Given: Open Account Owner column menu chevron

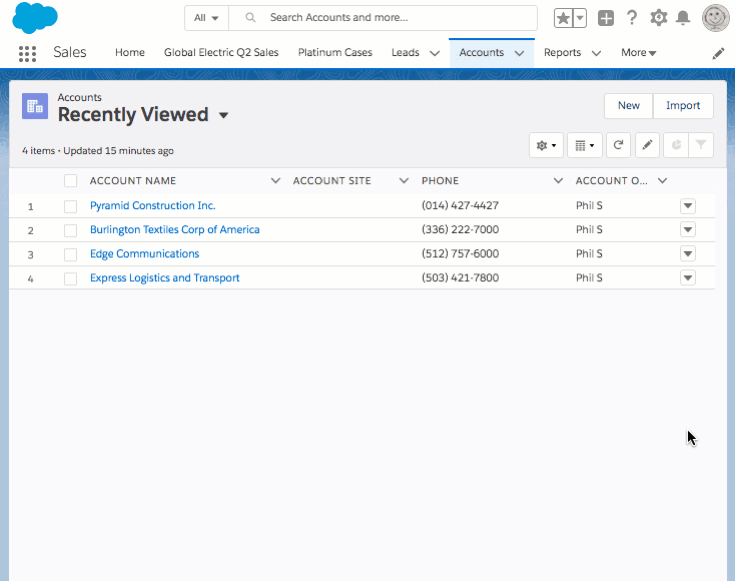Looking at the screenshot, I should coord(662,181).
